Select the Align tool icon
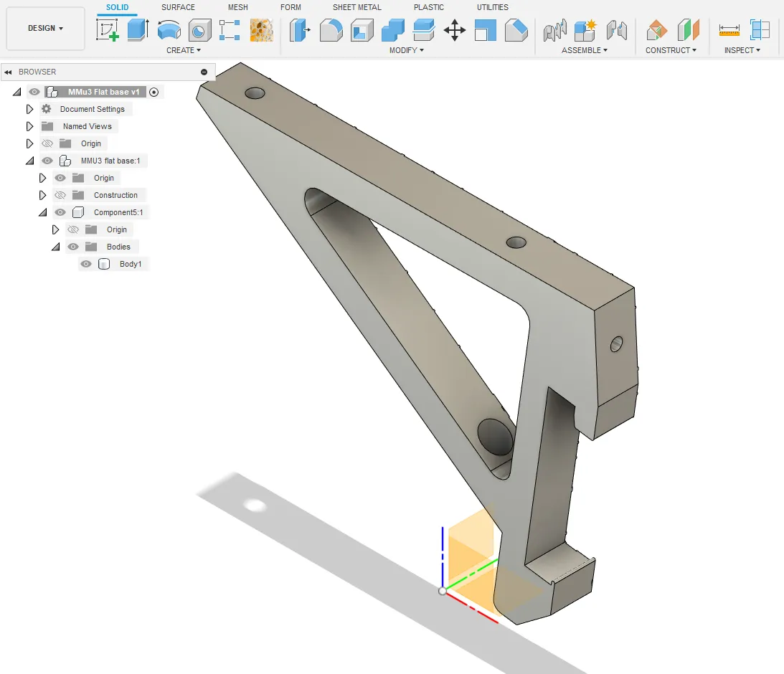 click(x=486, y=30)
